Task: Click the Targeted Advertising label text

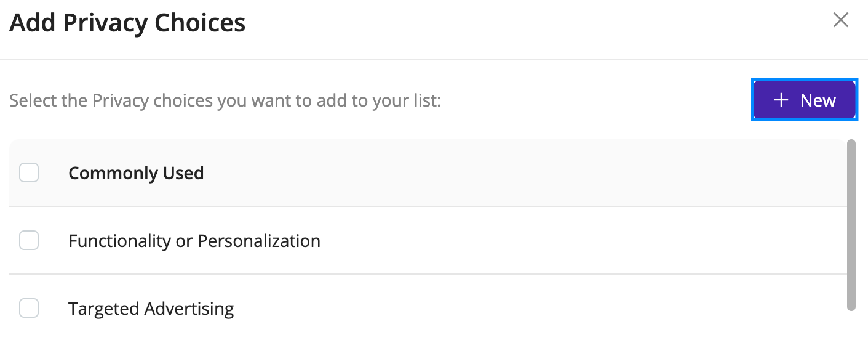Action: pyautogui.click(x=151, y=309)
